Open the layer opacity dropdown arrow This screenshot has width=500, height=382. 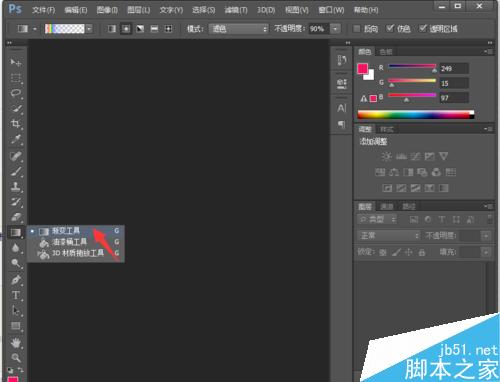point(486,236)
